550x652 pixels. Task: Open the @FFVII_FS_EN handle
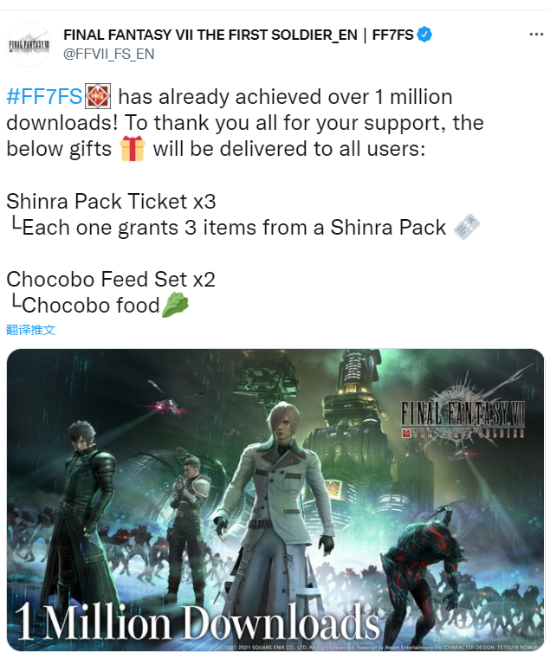pyautogui.click(x=109, y=54)
